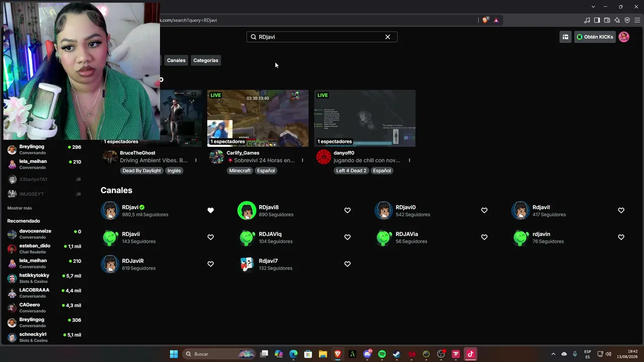Open the BruceTheGhost stream options menu

[x=196, y=160]
